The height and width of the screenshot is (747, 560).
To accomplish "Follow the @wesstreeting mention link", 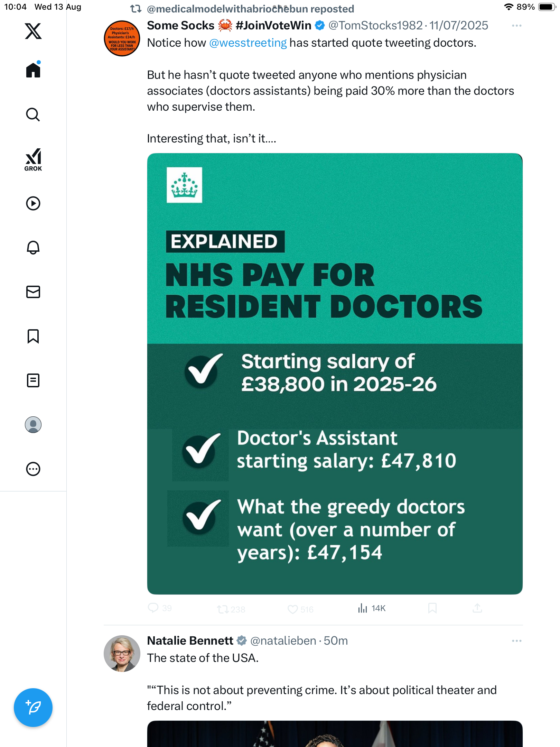I will coord(248,43).
